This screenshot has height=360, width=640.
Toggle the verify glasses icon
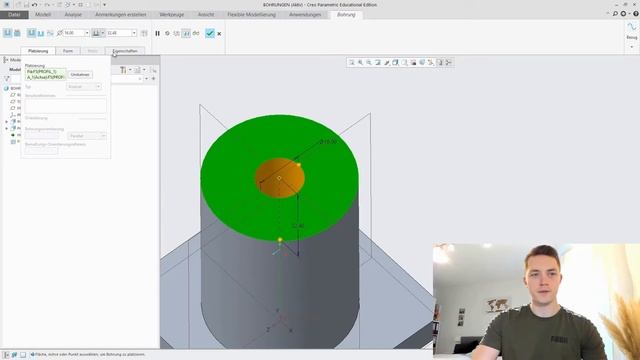196,33
